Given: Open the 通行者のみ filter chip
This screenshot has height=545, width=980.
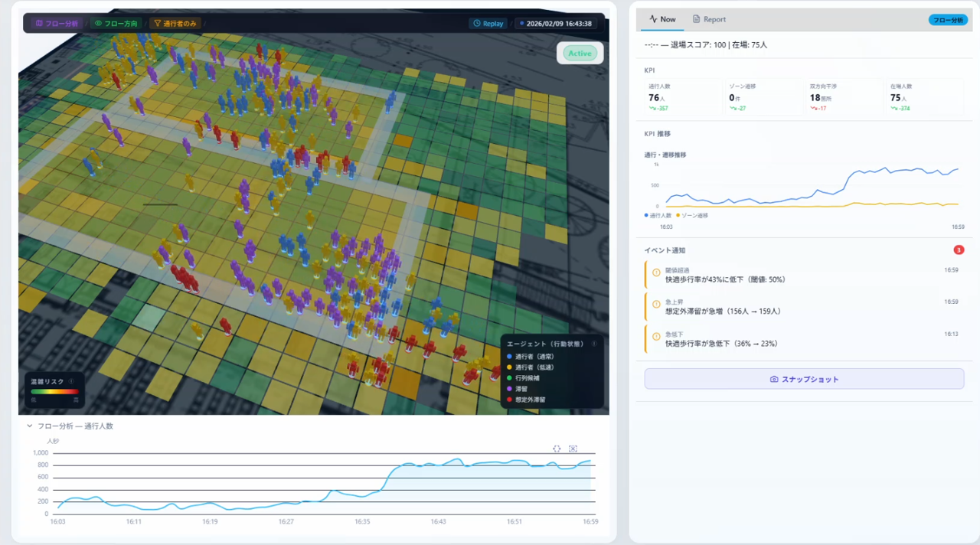Looking at the screenshot, I should [175, 24].
